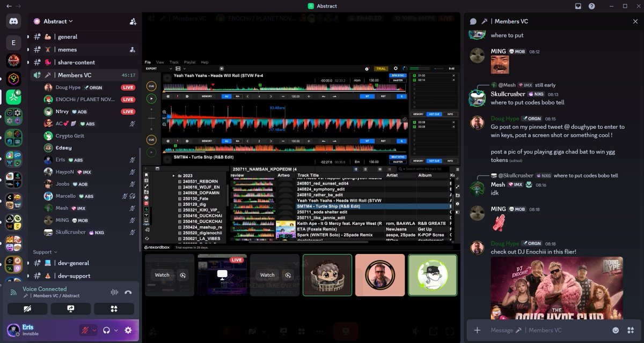
Task: Open the Playlist menu in rekordbox
Action: tap(189, 62)
